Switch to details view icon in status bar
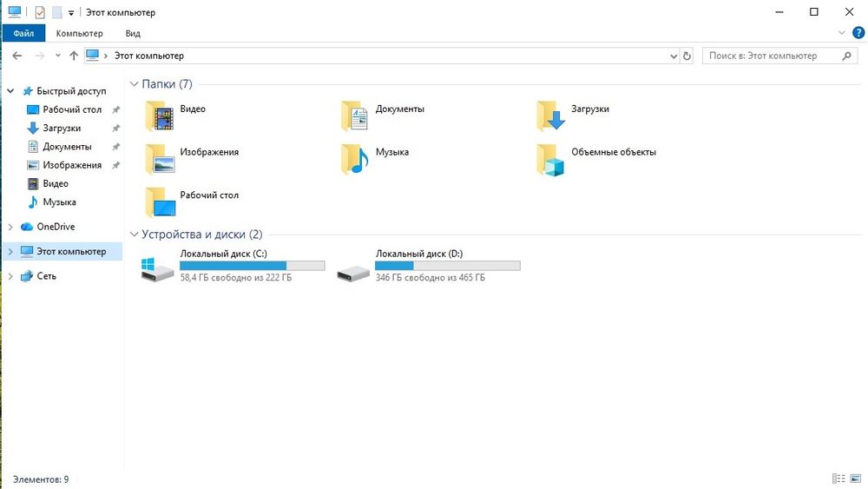Image resolution: width=868 pixels, height=489 pixels. [838, 479]
